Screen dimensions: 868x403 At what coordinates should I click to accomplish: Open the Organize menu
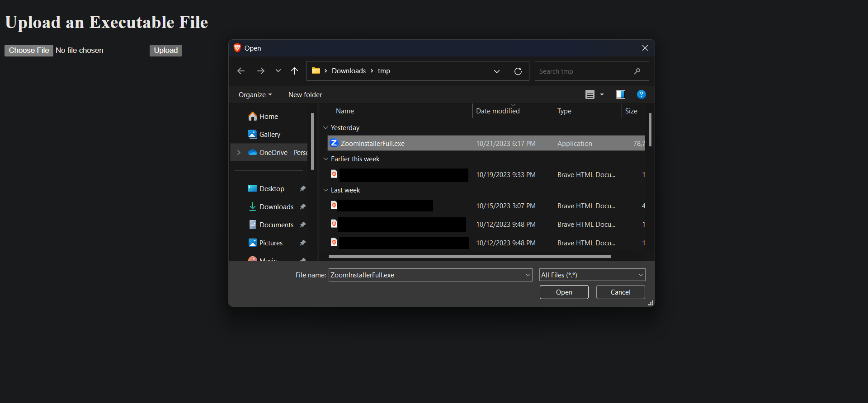click(x=255, y=95)
